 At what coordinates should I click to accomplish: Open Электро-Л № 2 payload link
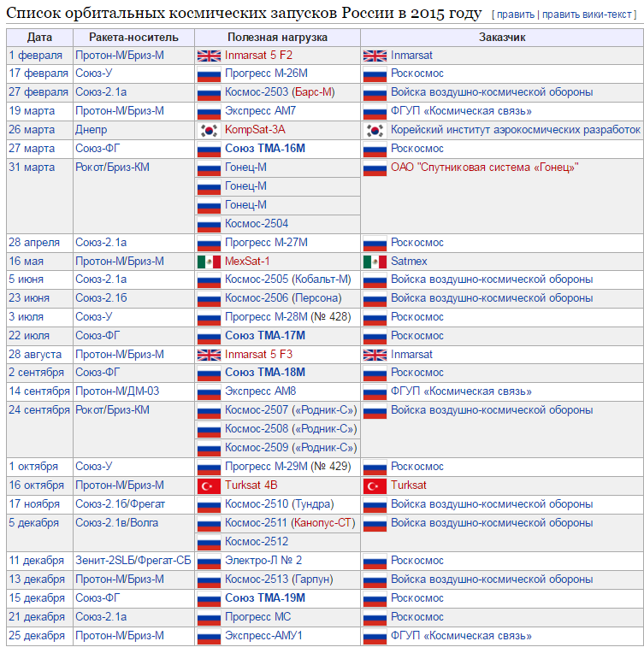263,560
